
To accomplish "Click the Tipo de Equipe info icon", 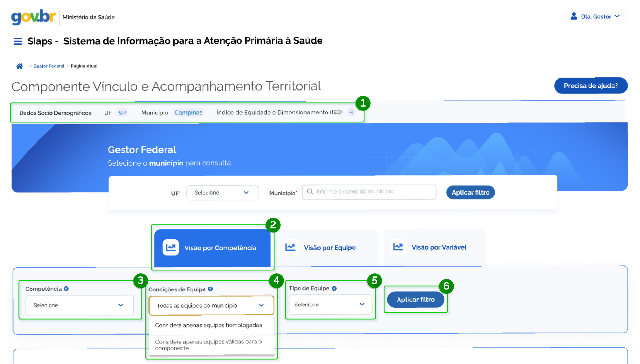I will coord(334,289).
